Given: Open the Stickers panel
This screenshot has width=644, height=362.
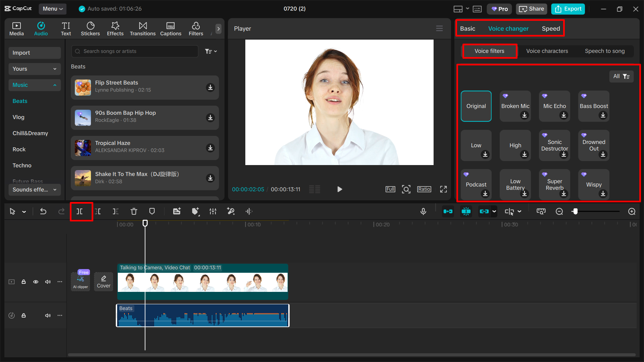Looking at the screenshot, I should pyautogui.click(x=90, y=29).
